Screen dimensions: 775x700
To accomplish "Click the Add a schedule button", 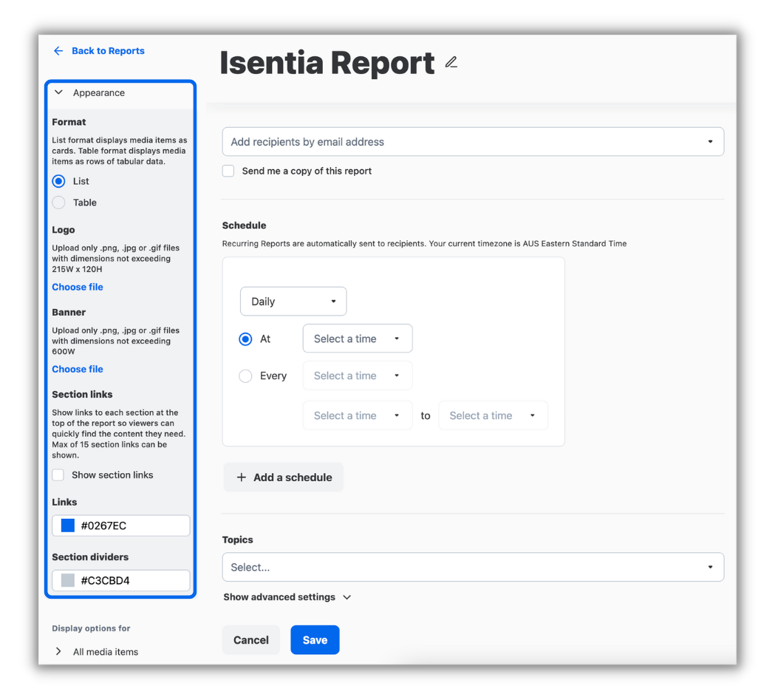I will pos(283,477).
